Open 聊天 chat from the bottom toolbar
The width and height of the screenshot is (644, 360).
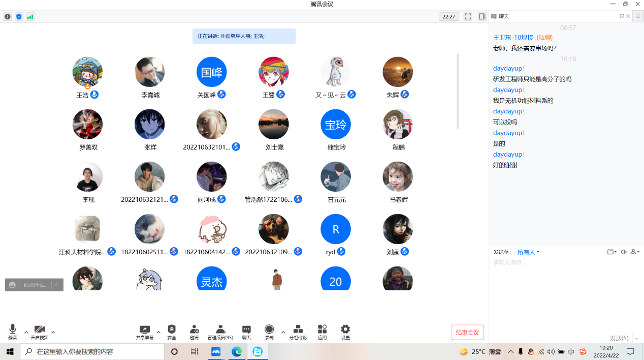246,332
